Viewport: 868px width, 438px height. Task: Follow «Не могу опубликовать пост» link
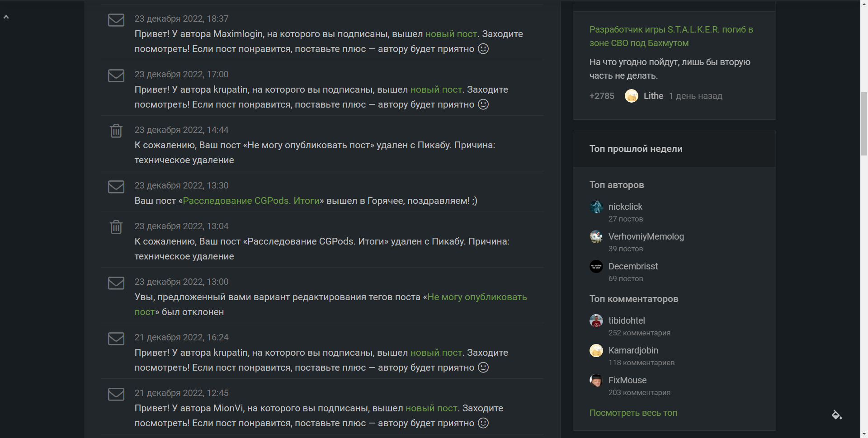pos(476,297)
